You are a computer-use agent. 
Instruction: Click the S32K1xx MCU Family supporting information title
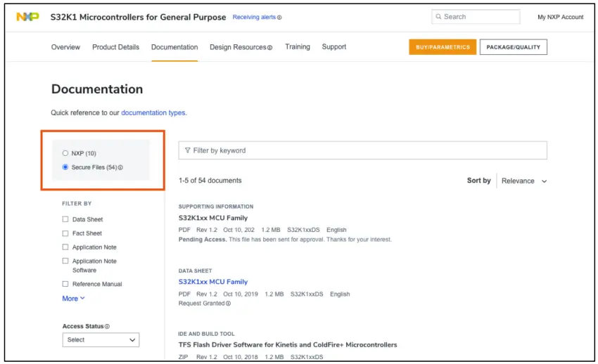(x=212, y=218)
